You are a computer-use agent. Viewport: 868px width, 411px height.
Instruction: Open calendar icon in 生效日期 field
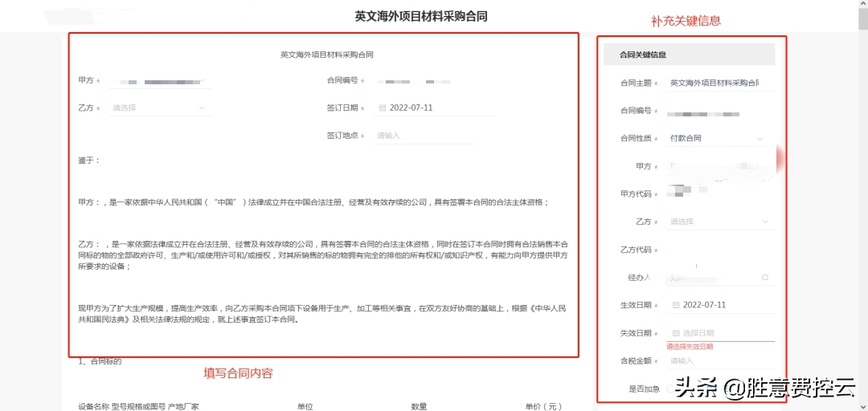coord(675,305)
